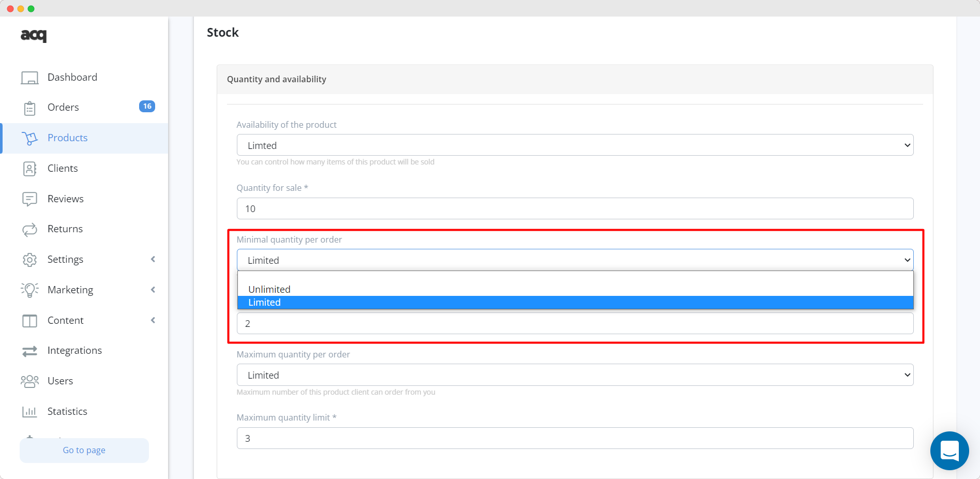Click the Integrations arrows icon
This screenshot has height=479, width=980.
point(29,351)
